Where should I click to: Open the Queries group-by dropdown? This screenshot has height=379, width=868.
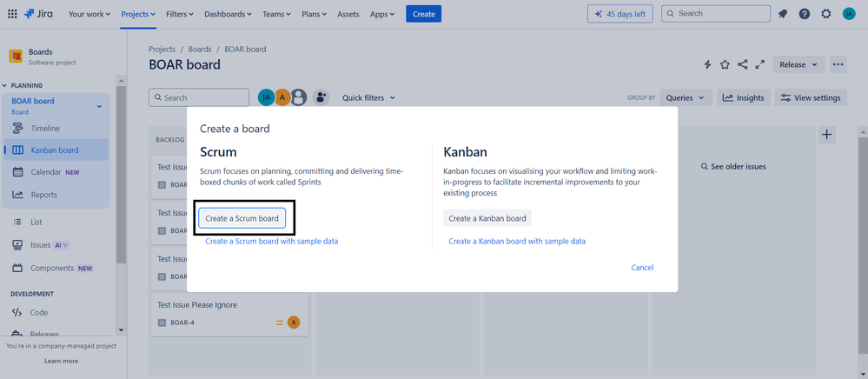pyautogui.click(x=686, y=97)
